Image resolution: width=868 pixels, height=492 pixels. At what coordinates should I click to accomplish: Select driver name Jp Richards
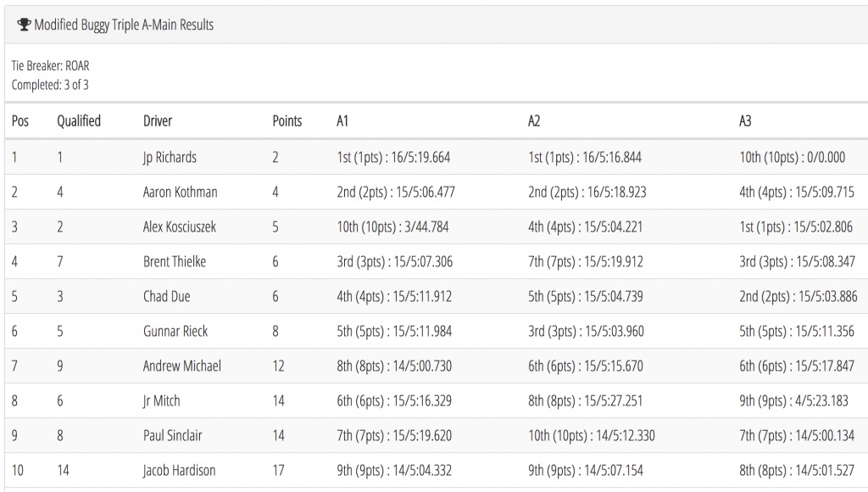tap(170, 157)
